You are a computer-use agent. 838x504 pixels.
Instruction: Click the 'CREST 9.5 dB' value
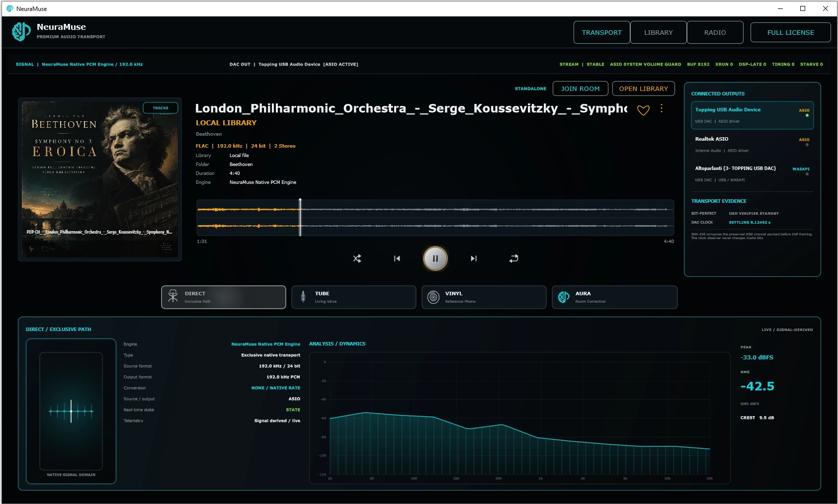point(757,418)
